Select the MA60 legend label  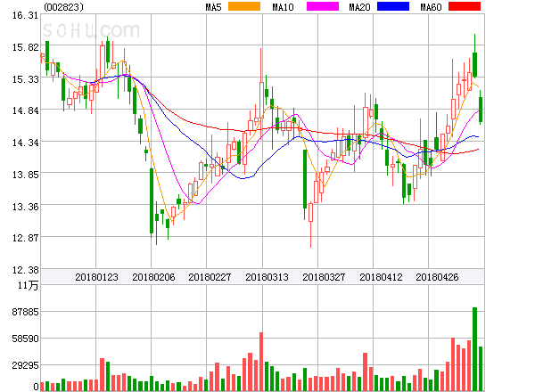430,7
